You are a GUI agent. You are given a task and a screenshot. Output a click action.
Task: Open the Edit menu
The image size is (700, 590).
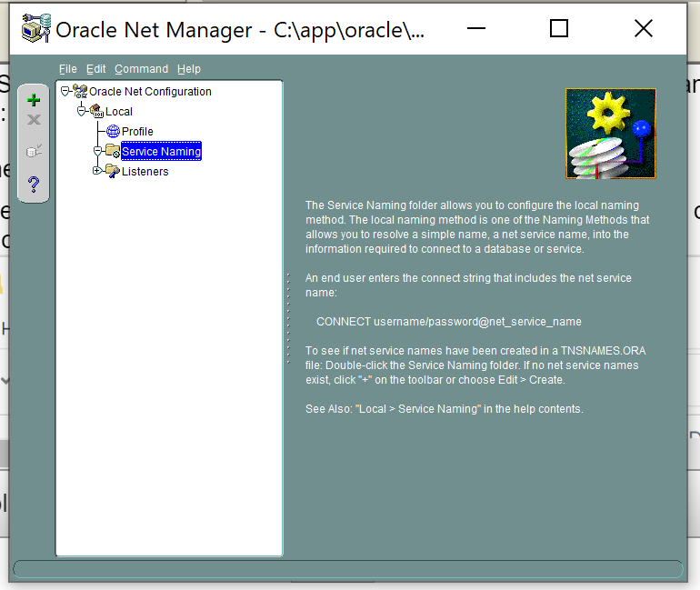tap(96, 69)
